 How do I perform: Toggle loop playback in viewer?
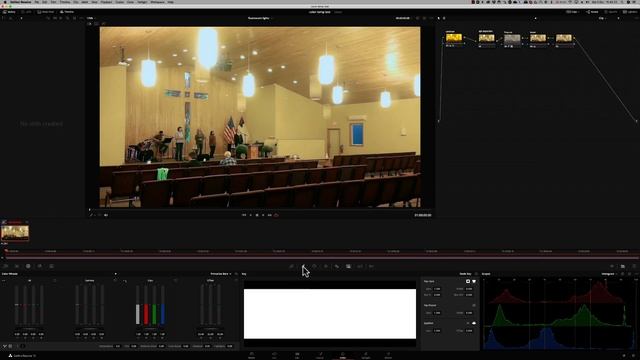click(x=276, y=215)
